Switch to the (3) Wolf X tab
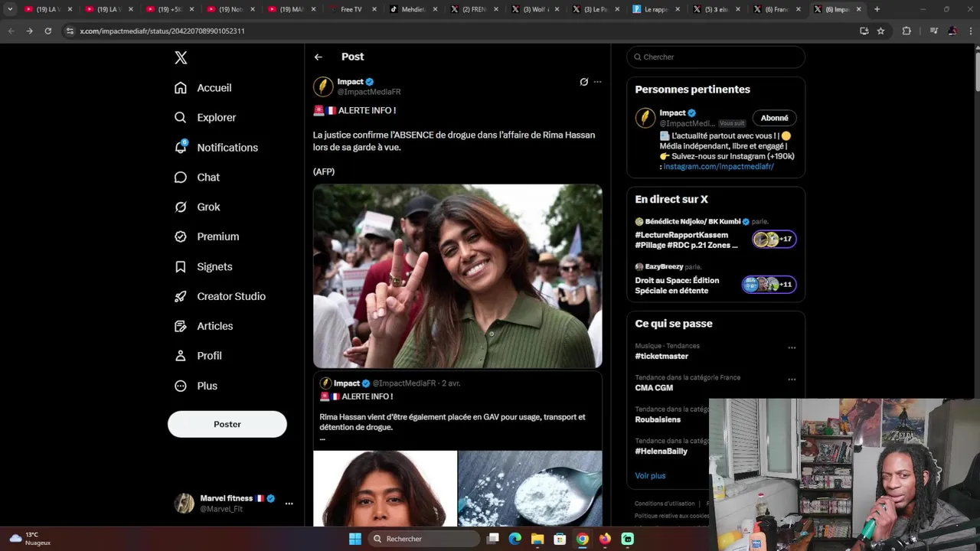Screen dimensions: 980x551 [536, 9]
